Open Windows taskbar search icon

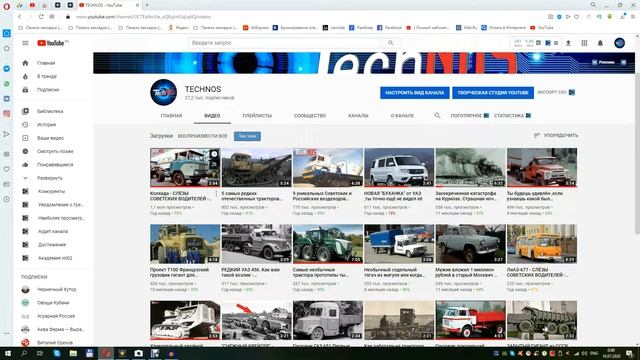[24, 353]
